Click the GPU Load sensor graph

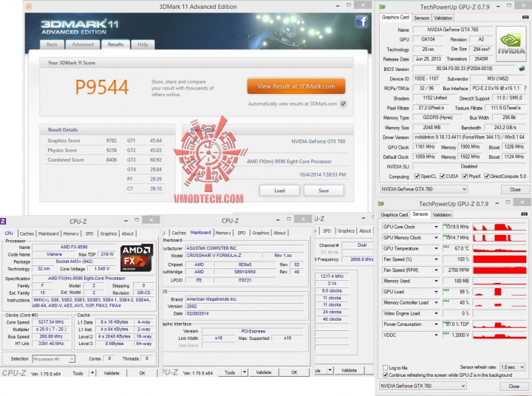(499, 292)
